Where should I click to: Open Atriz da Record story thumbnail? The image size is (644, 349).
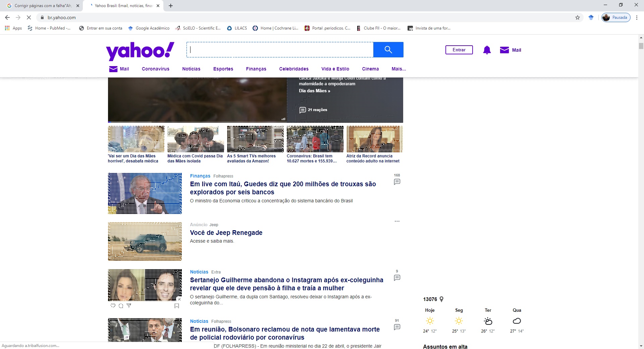tap(374, 139)
